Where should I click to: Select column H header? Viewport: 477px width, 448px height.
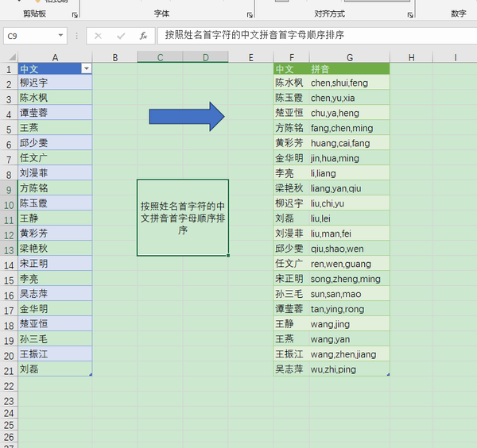[x=411, y=57]
